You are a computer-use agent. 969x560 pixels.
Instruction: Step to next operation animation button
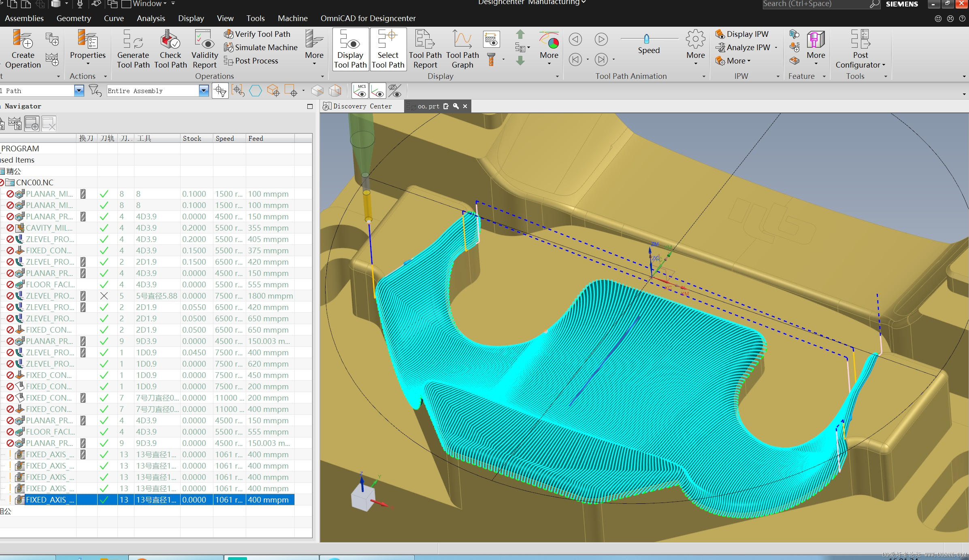click(601, 59)
